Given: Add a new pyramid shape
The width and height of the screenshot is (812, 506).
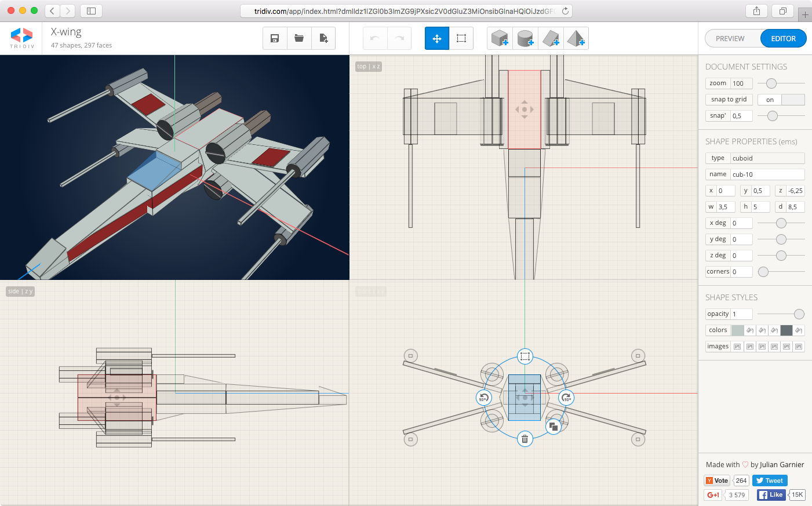Looking at the screenshot, I should 576,38.
